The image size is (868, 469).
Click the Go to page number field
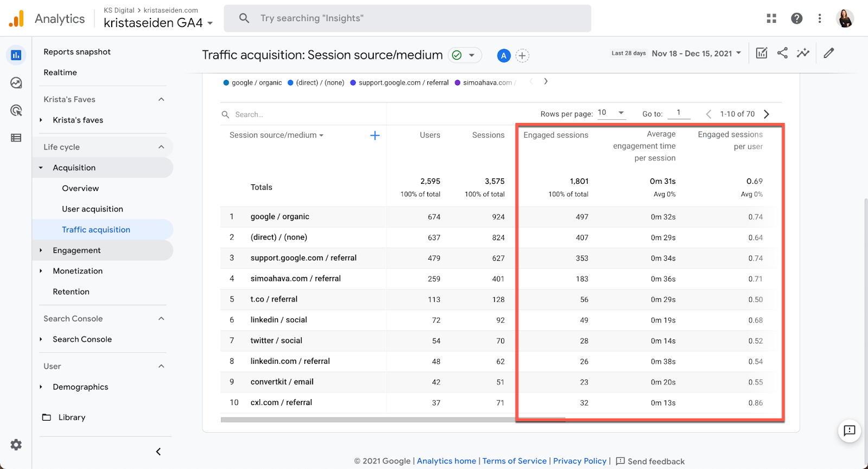[679, 113]
